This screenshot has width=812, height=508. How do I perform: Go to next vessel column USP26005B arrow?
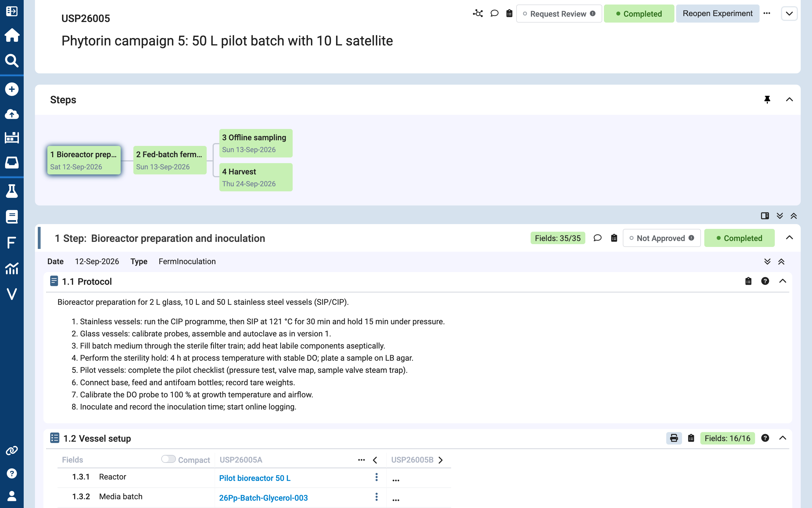pyautogui.click(x=441, y=460)
